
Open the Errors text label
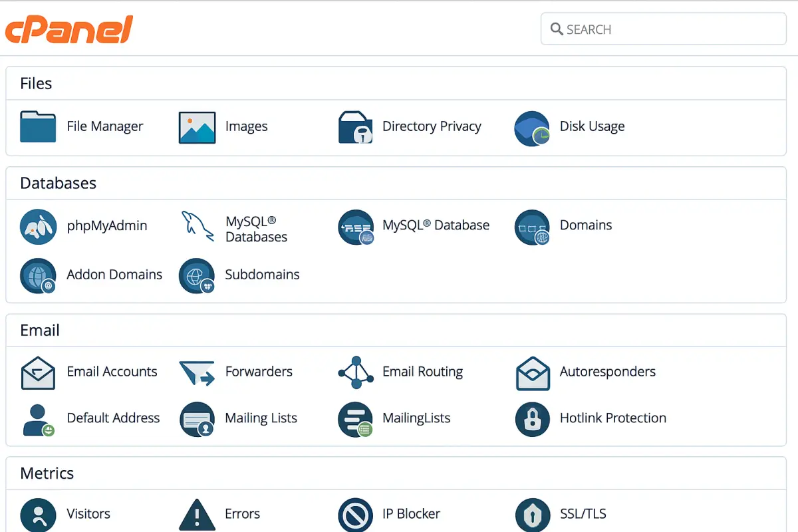(x=242, y=514)
